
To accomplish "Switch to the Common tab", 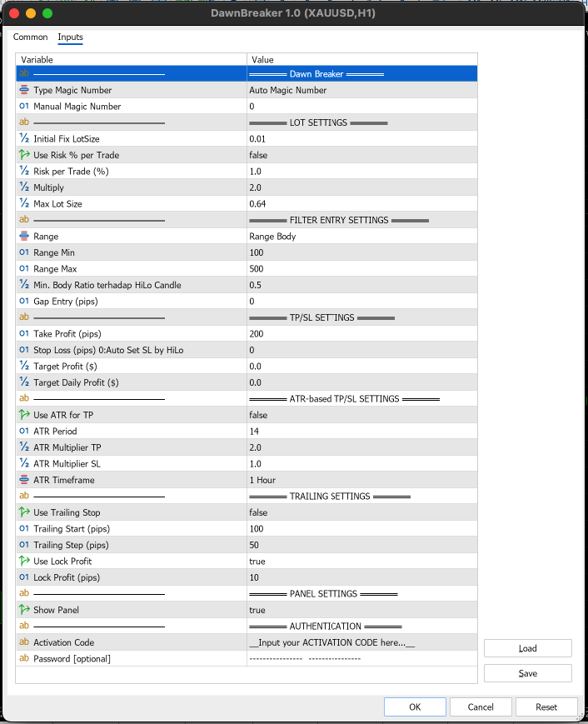I will tap(30, 37).
